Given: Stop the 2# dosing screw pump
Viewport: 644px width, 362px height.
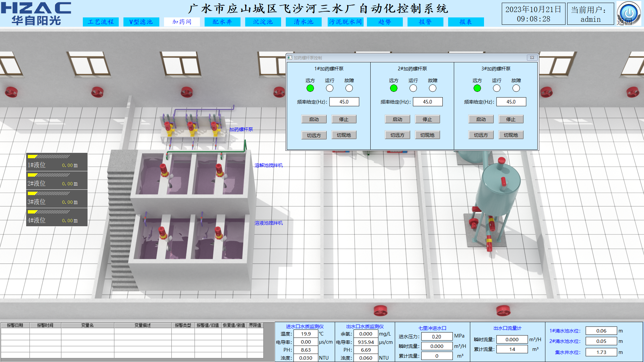Looking at the screenshot, I should click(x=427, y=119).
